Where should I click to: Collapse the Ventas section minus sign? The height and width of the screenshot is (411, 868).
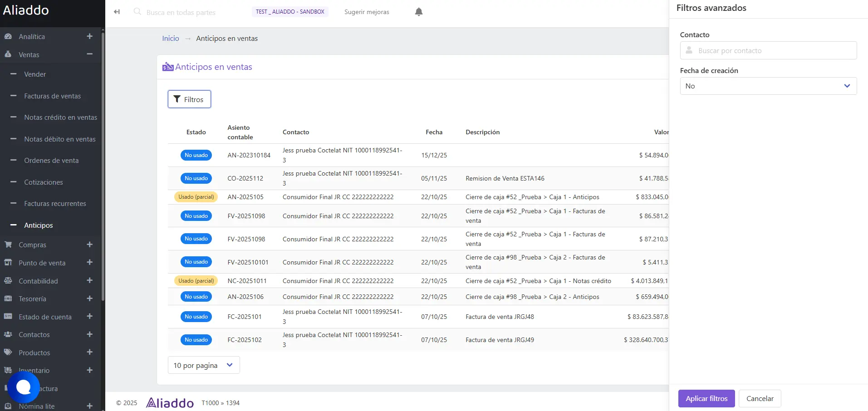tap(89, 54)
